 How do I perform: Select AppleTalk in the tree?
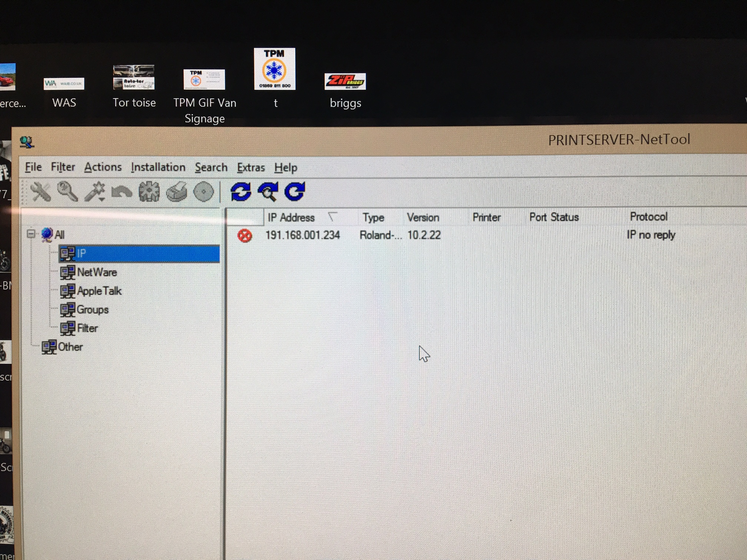click(99, 291)
